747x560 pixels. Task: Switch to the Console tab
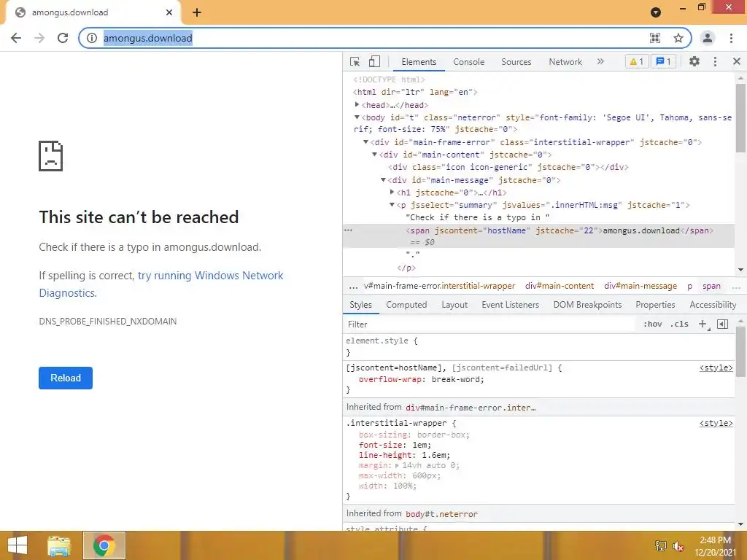coord(469,62)
